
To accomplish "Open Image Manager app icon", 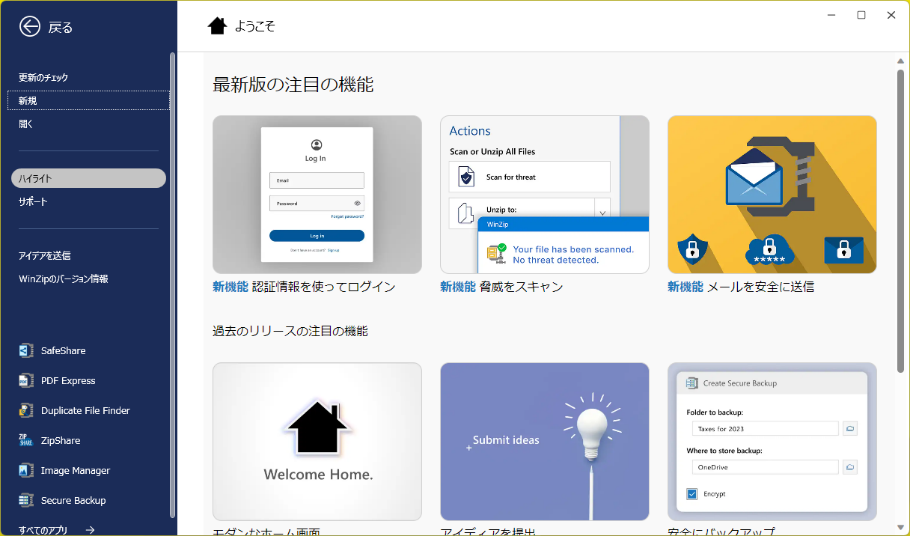I will [26, 470].
